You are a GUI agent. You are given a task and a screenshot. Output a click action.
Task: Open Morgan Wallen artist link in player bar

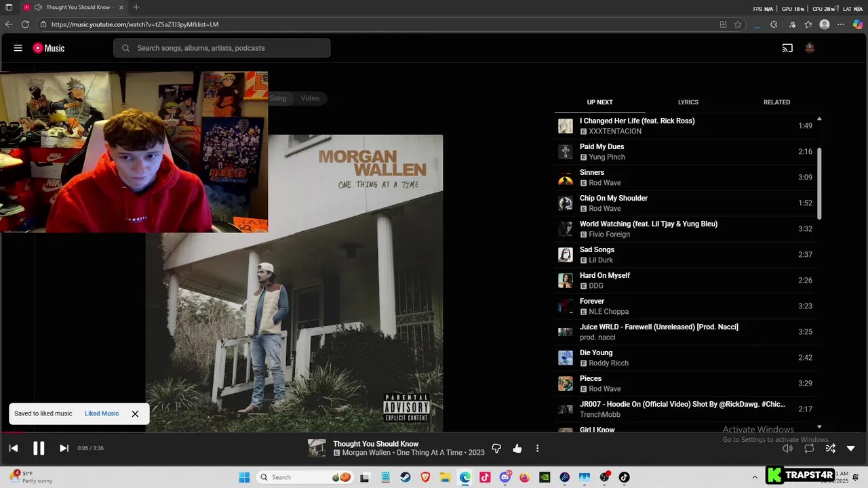(x=366, y=453)
